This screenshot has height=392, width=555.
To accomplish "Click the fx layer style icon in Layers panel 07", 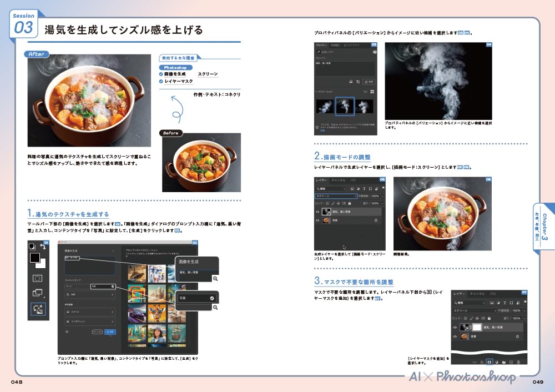I will tap(482, 362).
